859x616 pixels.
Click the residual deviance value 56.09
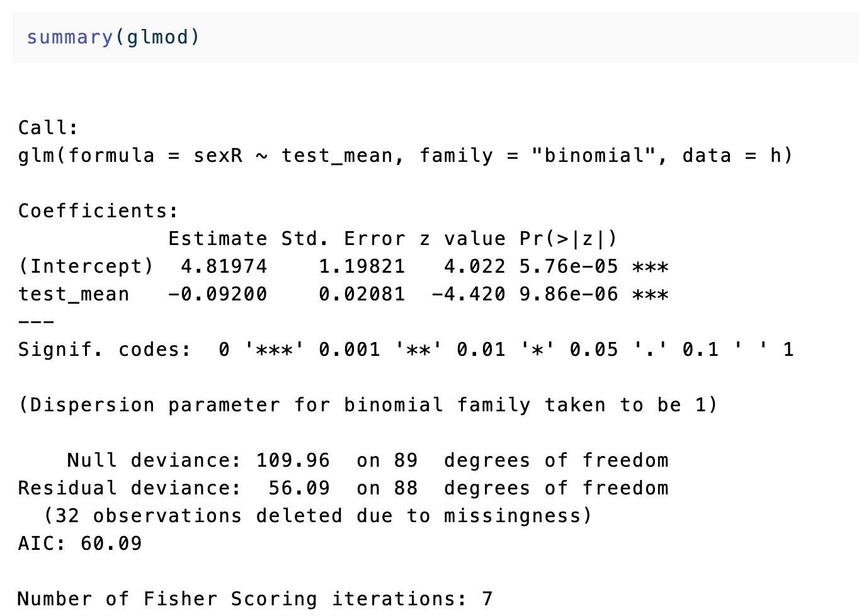299,488
